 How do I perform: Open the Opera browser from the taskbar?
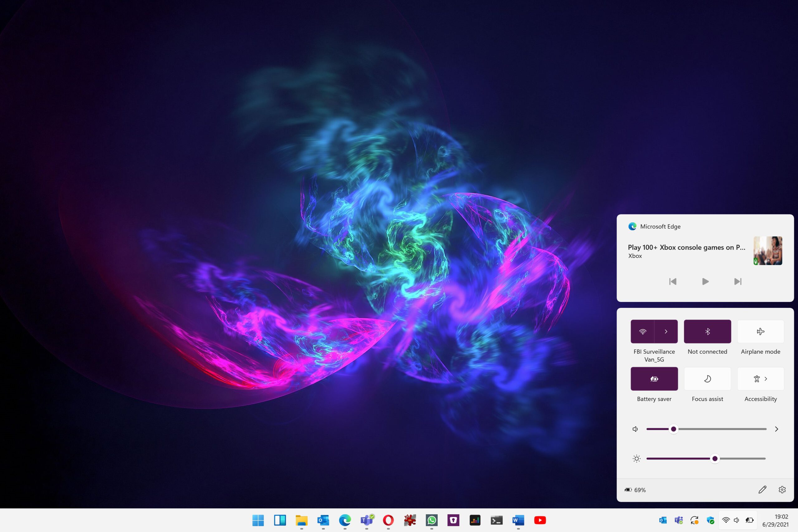(x=388, y=520)
